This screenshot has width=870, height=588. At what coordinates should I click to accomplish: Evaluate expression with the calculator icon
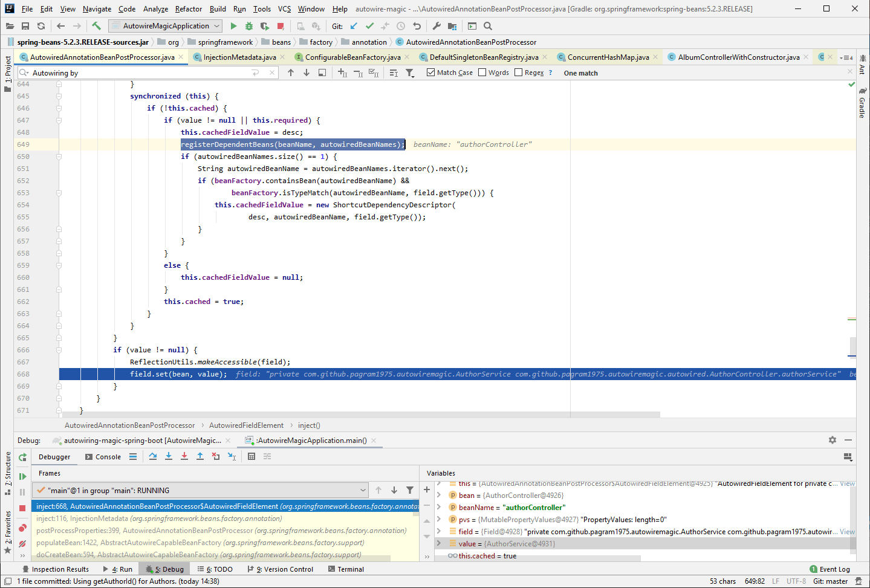(x=252, y=456)
